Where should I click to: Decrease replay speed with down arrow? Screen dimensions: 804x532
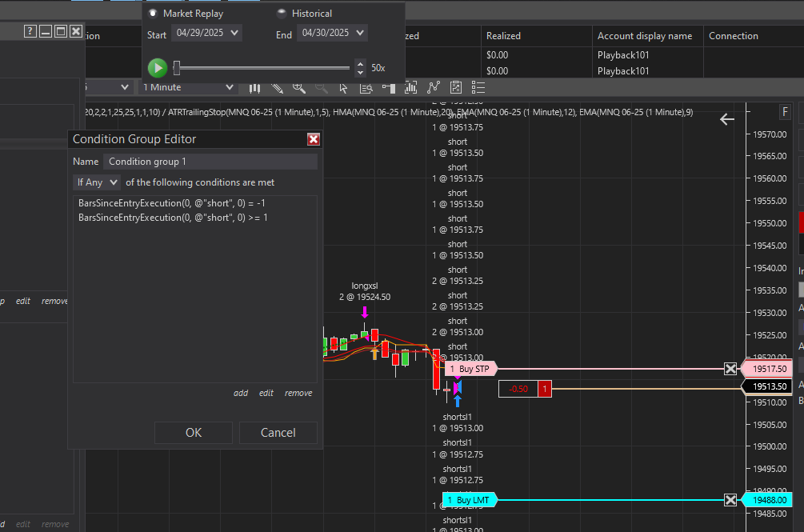361,72
